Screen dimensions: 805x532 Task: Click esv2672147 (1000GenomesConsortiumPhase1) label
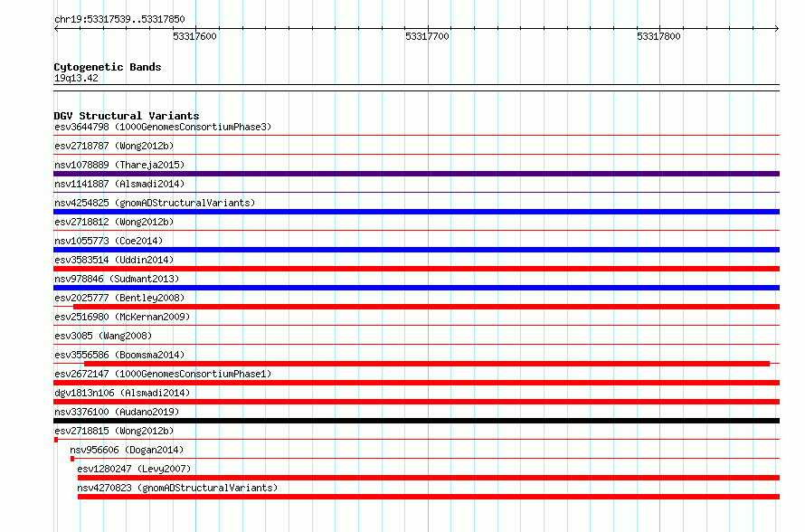coord(163,374)
